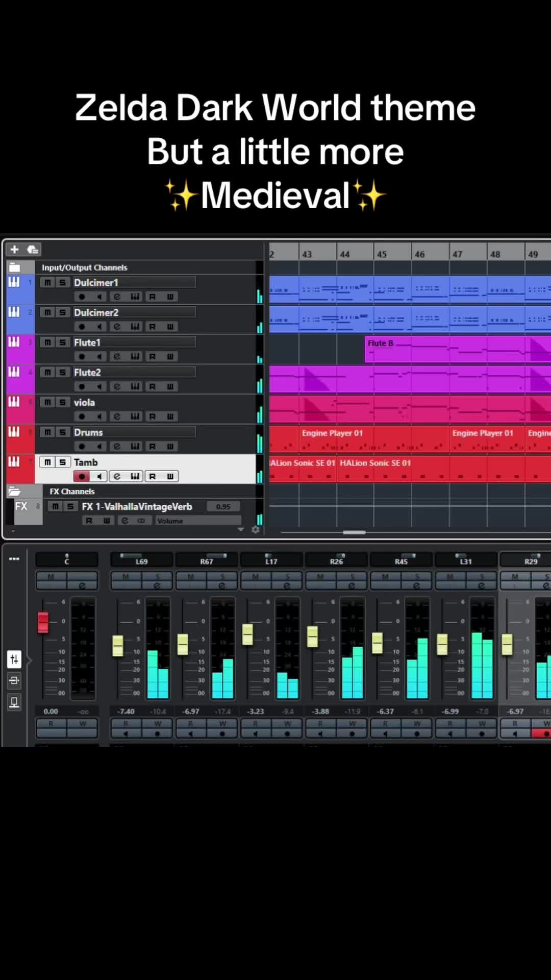The image size is (551, 980).
Task: Open Edit Instrument for Dulcimer1
Action: tap(135, 297)
